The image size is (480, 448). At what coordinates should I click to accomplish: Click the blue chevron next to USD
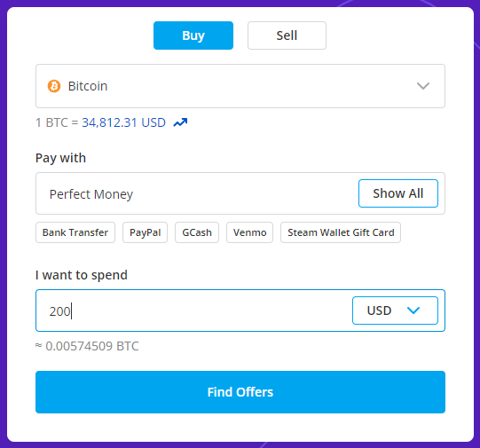[413, 310]
